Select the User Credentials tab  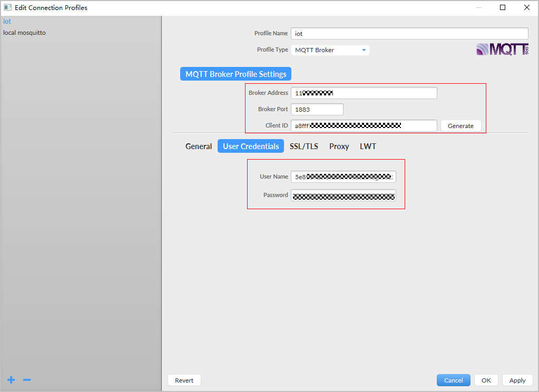coord(251,146)
